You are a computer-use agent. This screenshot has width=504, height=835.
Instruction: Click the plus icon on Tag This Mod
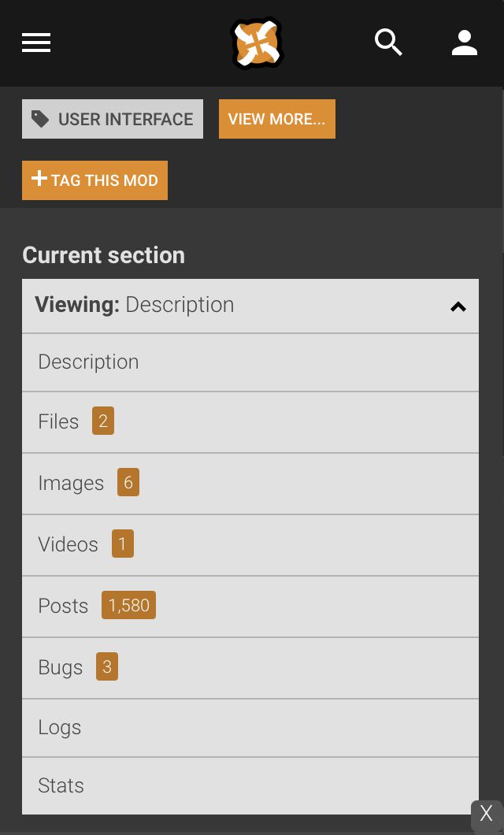[39, 179]
